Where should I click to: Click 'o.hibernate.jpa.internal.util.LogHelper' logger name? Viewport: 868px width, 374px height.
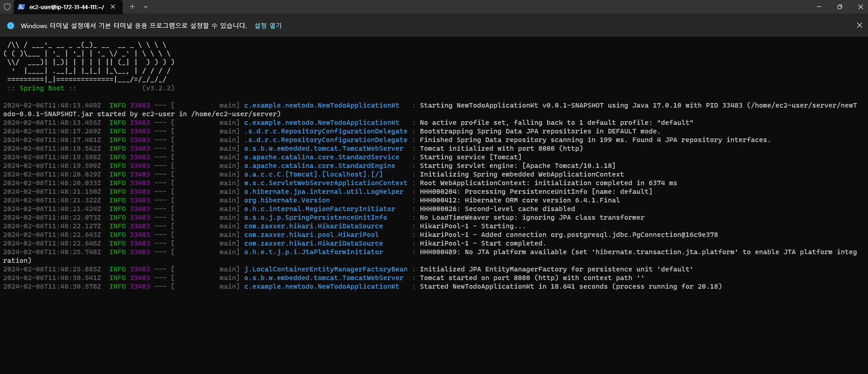tap(324, 192)
